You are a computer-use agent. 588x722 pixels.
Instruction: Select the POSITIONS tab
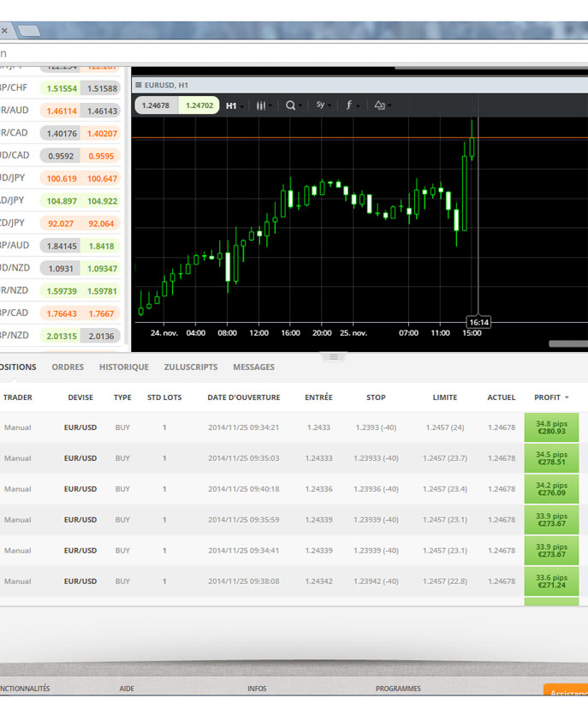pyautogui.click(x=18, y=367)
